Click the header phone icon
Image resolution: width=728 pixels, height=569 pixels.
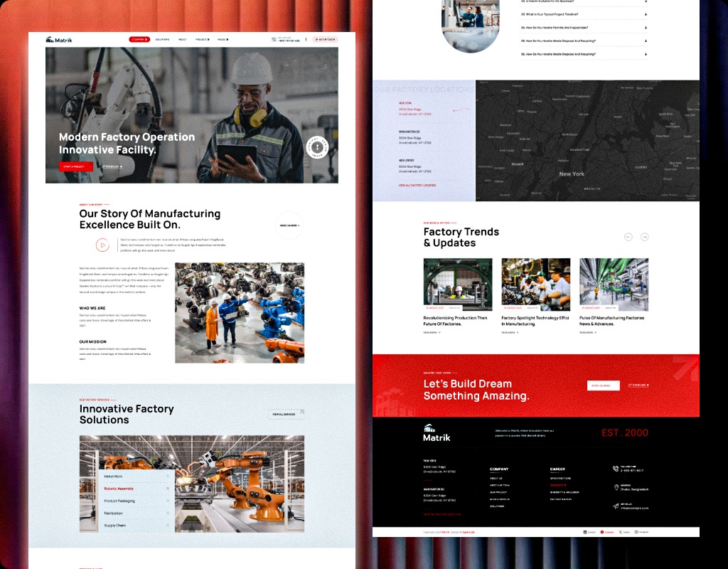coord(274,40)
